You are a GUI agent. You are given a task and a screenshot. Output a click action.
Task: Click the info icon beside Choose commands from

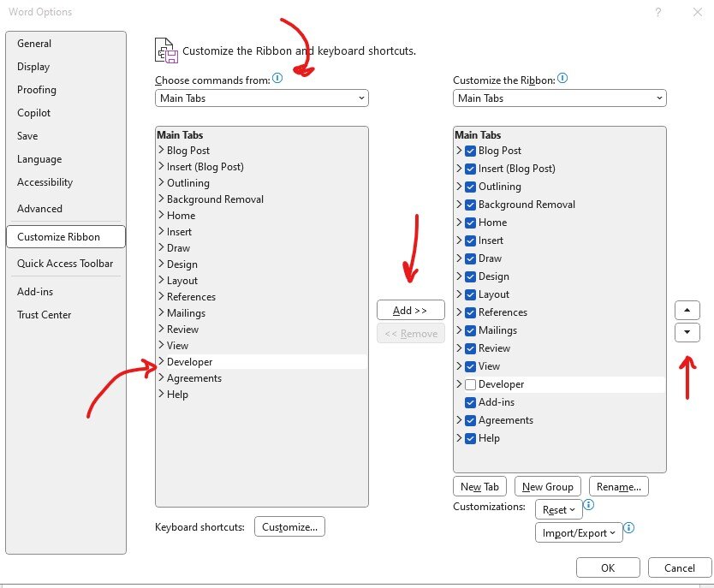(277, 78)
